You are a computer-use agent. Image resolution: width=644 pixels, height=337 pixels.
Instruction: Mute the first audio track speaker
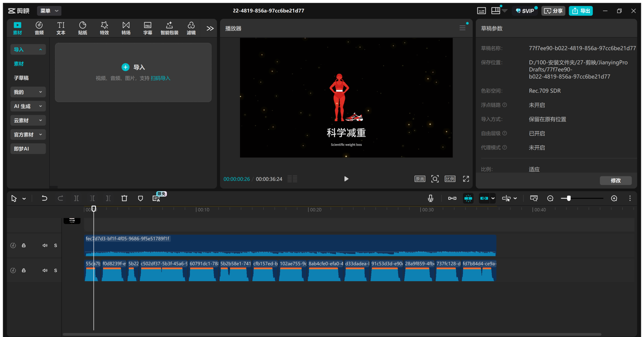(45, 245)
